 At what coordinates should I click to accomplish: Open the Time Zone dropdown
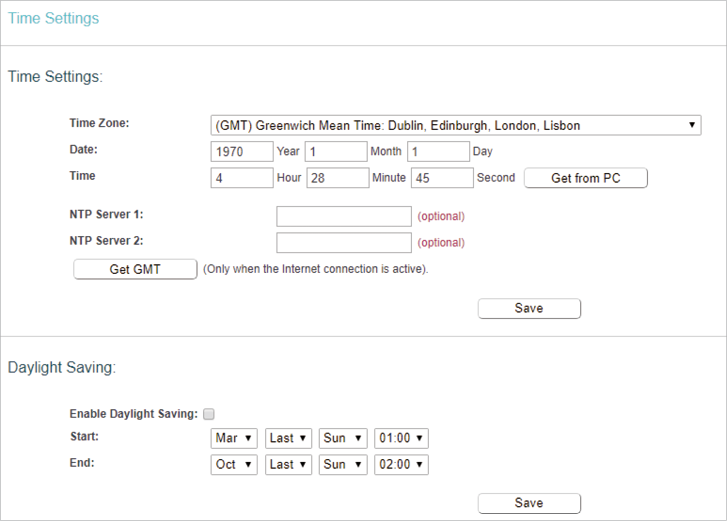[456, 125]
